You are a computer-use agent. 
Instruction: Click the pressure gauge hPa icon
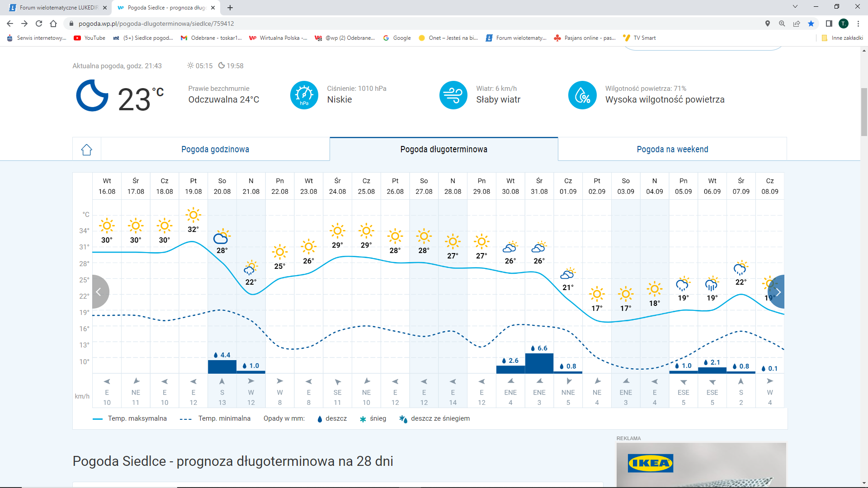304,95
